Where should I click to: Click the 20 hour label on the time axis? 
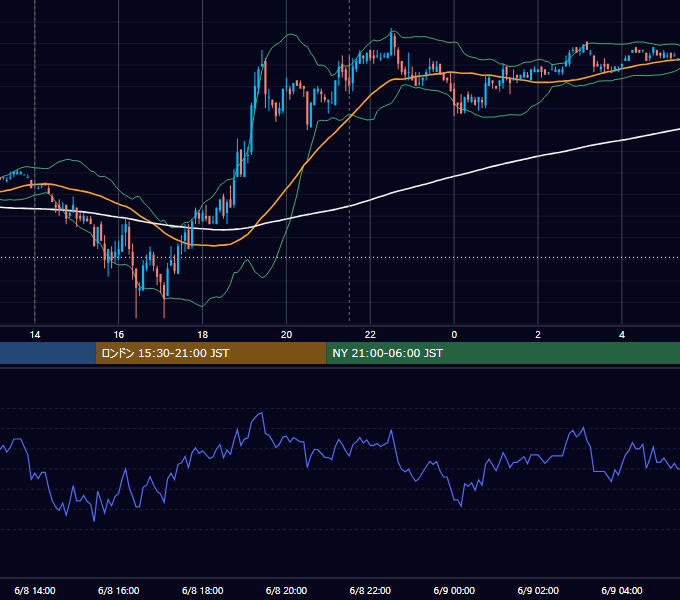[x=286, y=335]
